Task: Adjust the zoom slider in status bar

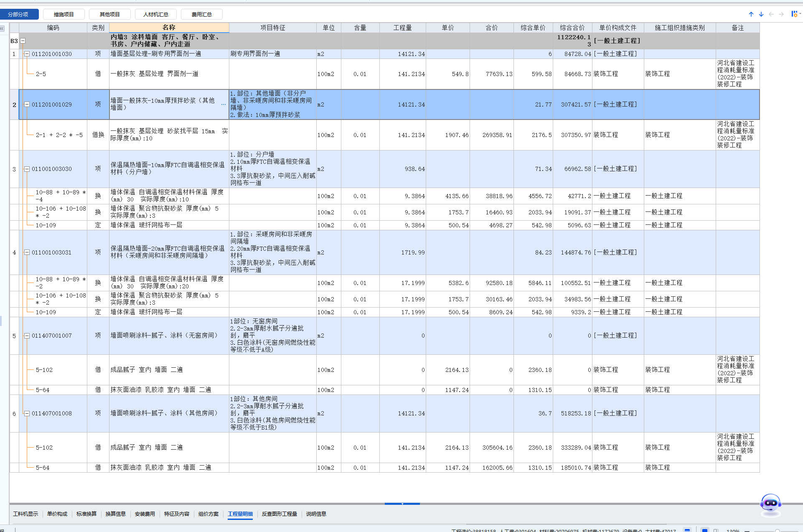Action: point(777,530)
